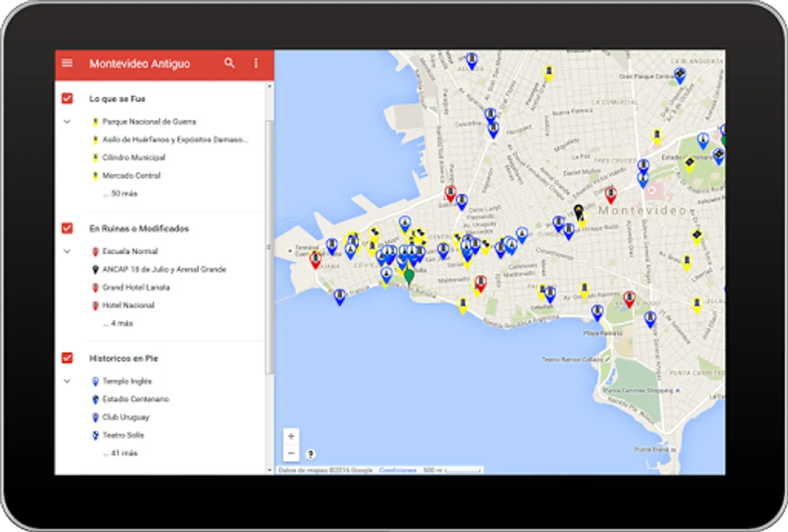
Task: Click the Montevideo Antiguo title
Action: [140, 63]
